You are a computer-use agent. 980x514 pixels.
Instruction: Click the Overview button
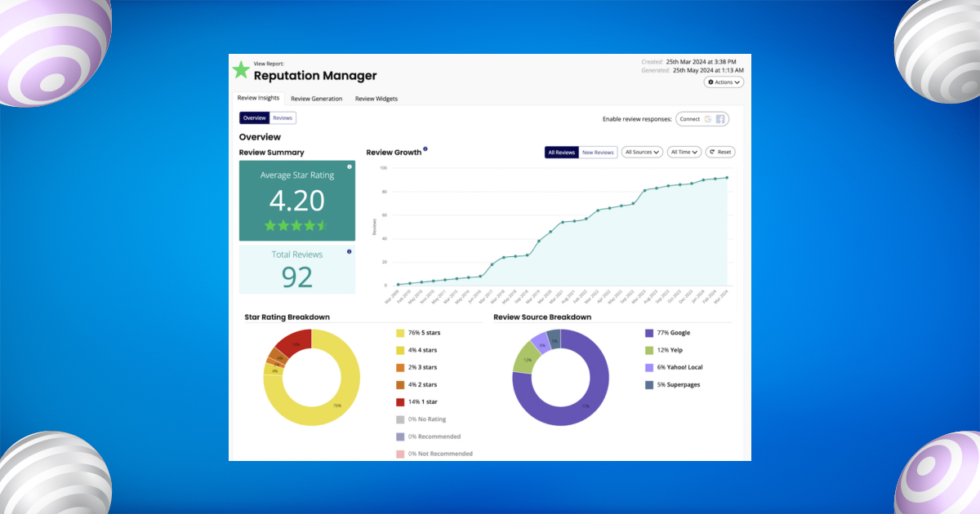[254, 118]
